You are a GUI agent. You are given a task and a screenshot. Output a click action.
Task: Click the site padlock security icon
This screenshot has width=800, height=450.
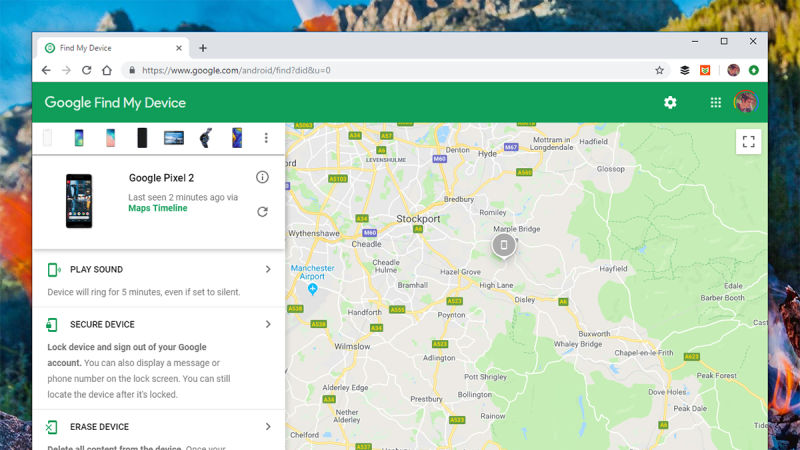(x=132, y=70)
